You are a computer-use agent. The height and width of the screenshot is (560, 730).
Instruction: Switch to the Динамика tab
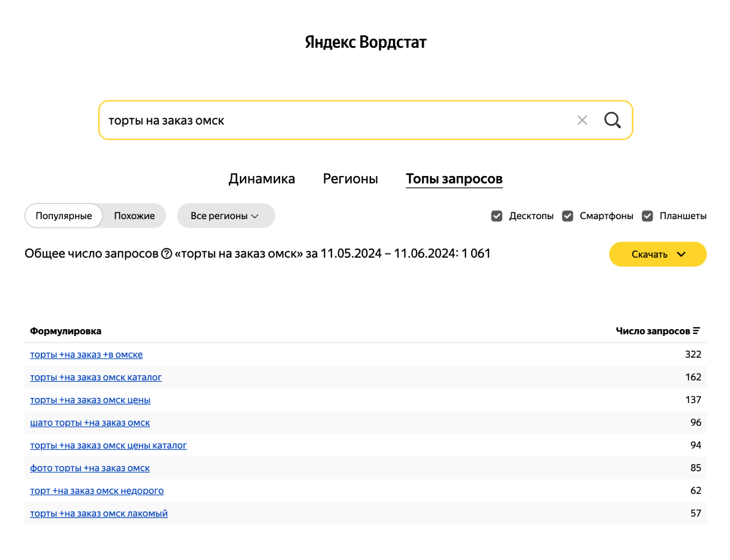click(261, 179)
